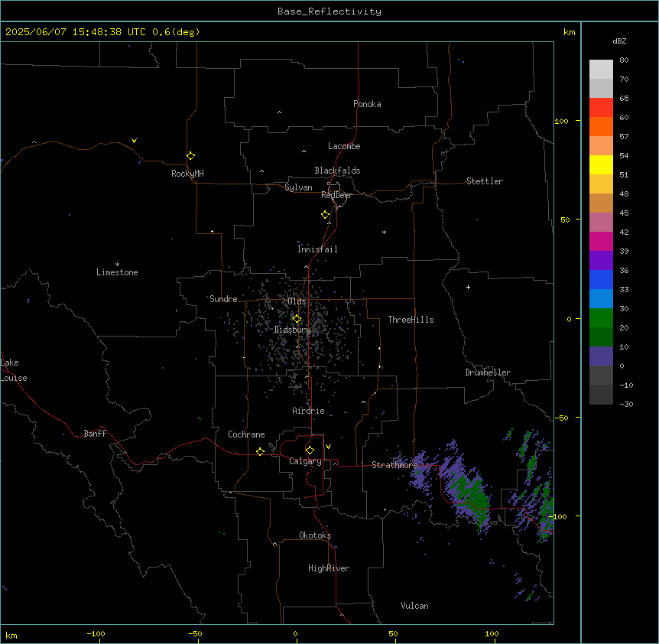Click the Banff town label

point(95,434)
